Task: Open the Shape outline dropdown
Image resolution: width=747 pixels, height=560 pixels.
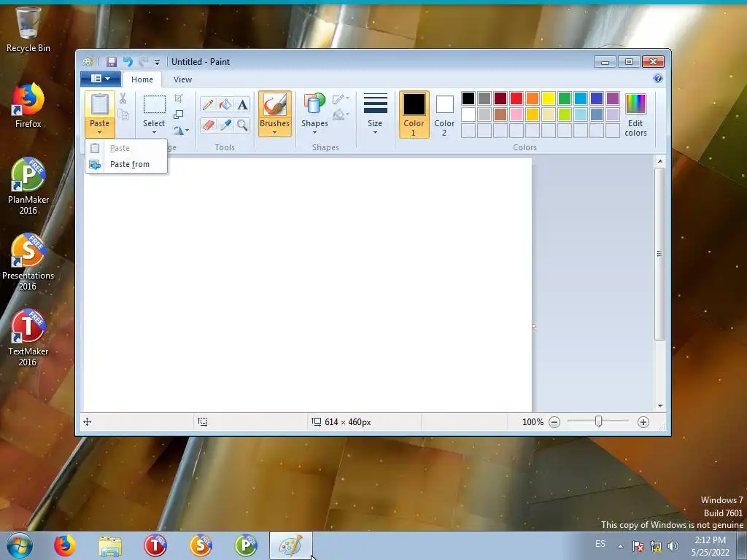Action: click(341, 99)
